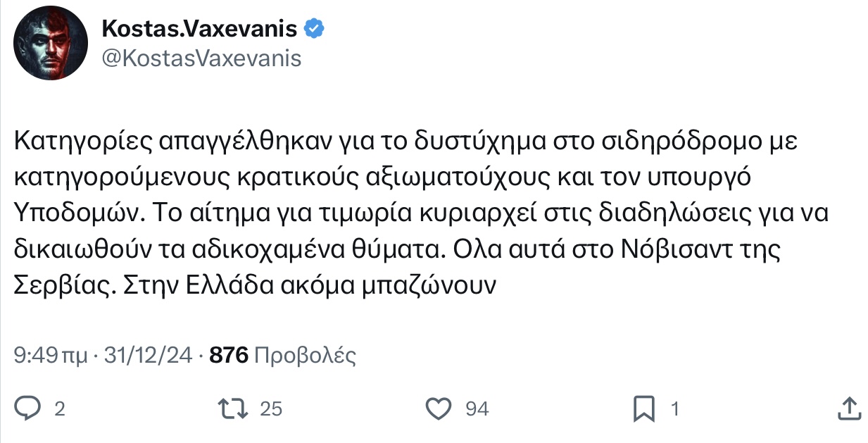868x443 pixels.
Task: Like the tweet with heart icon
Action: (x=439, y=408)
